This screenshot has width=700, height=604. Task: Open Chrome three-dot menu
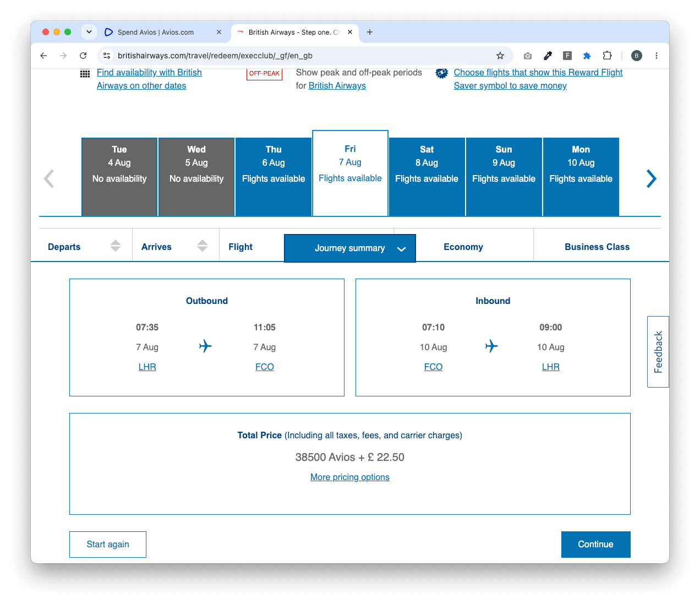pyautogui.click(x=657, y=56)
